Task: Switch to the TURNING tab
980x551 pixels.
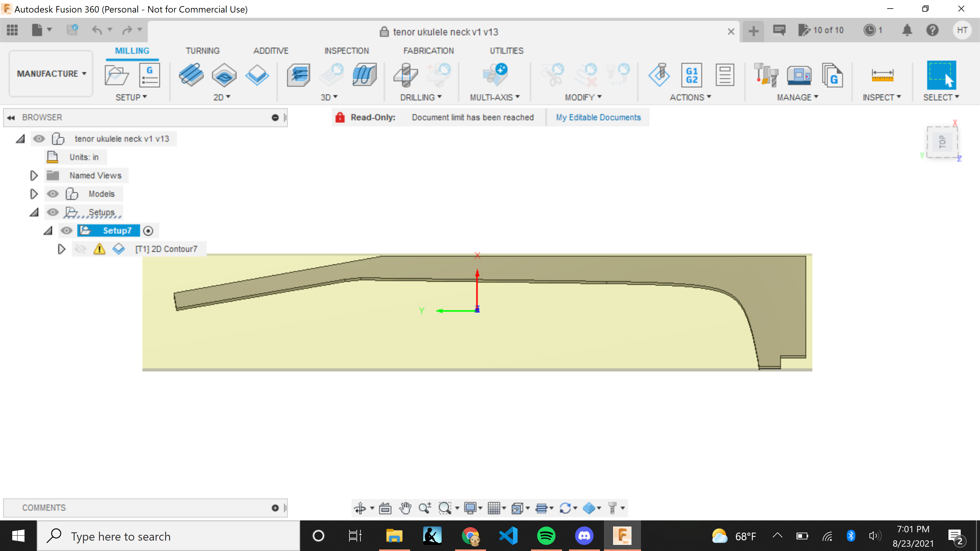Action: 203,50
